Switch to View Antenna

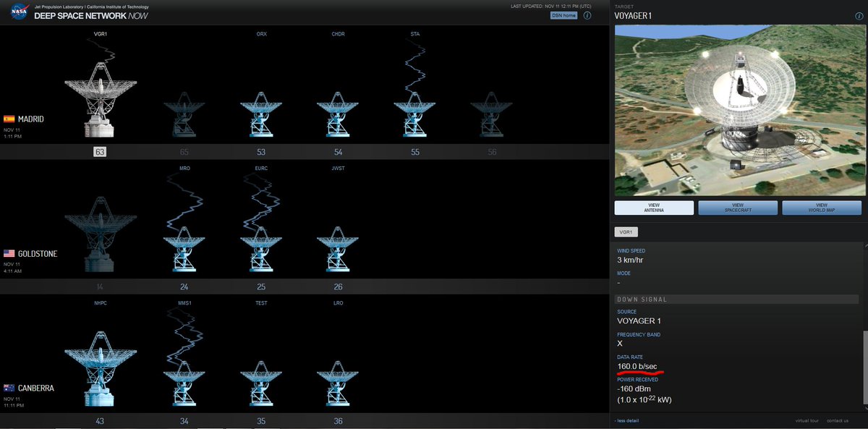654,208
